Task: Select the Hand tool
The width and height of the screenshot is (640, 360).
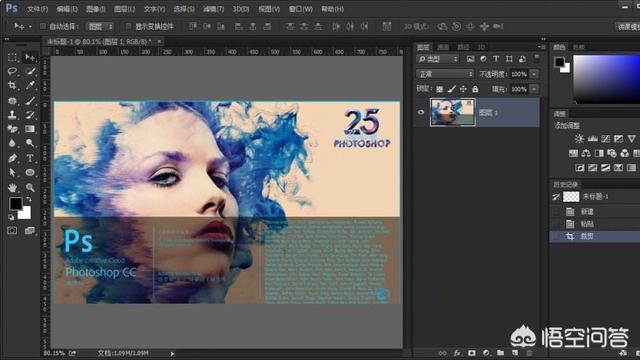Action: tap(12, 187)
